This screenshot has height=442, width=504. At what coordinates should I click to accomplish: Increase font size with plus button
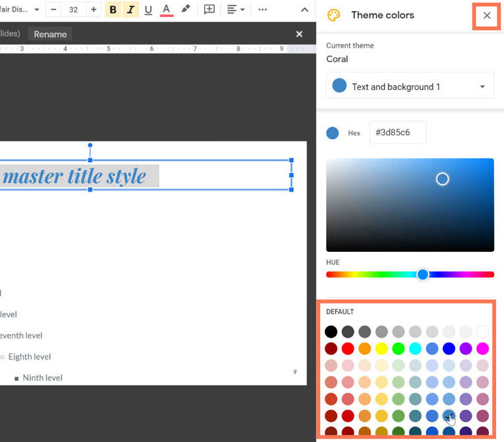coord(94,10)
